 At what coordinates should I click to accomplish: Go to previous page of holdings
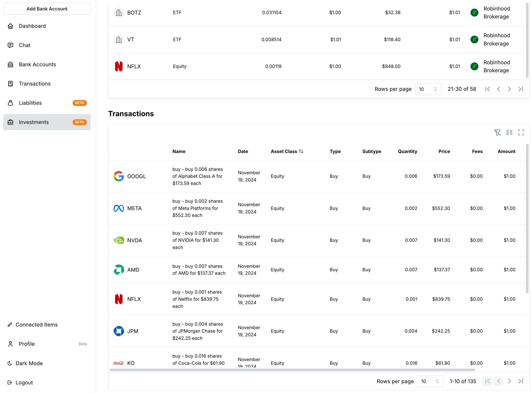pyautogui.click(x=499, y=89)
